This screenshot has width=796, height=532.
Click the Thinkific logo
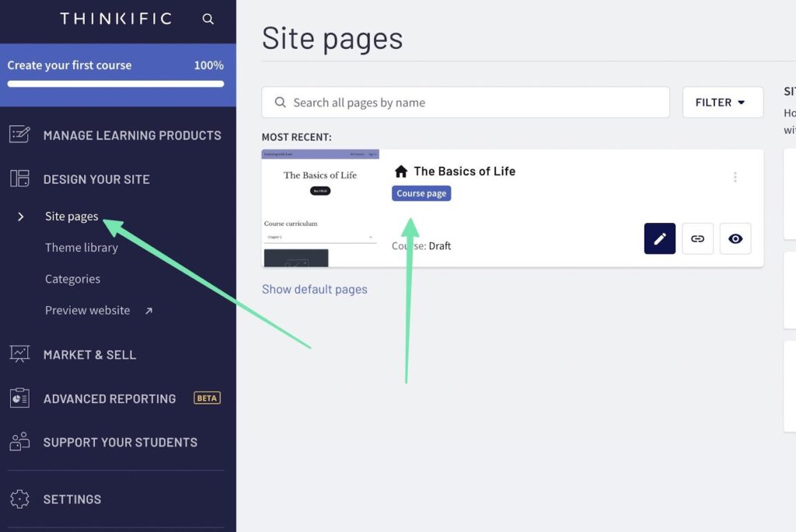117,19
